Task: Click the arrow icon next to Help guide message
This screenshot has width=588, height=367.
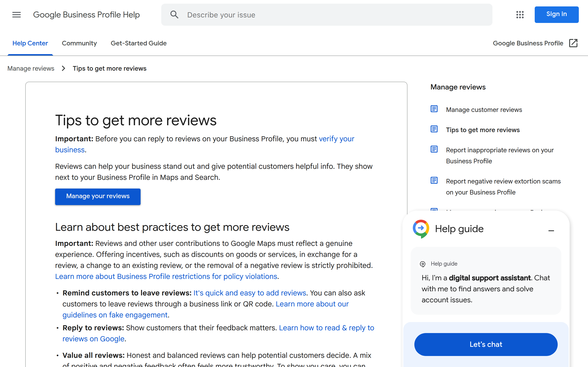Action: click(x=423, y=264)
